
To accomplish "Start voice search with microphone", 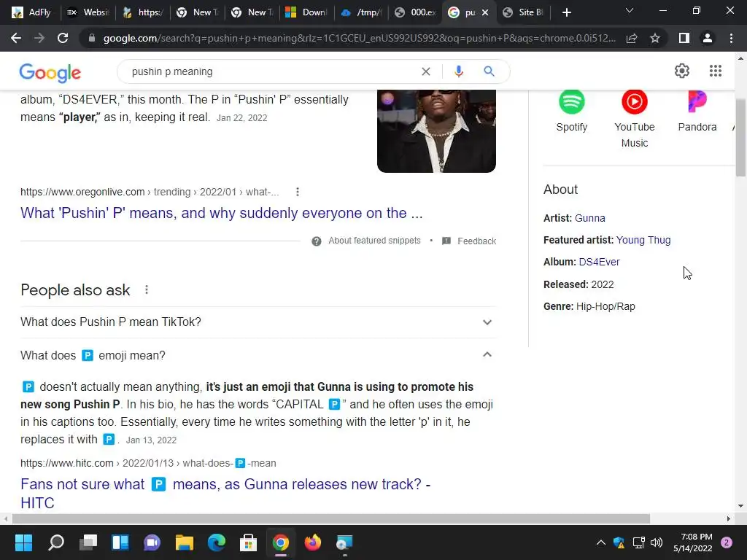I will tap(458, 71).
